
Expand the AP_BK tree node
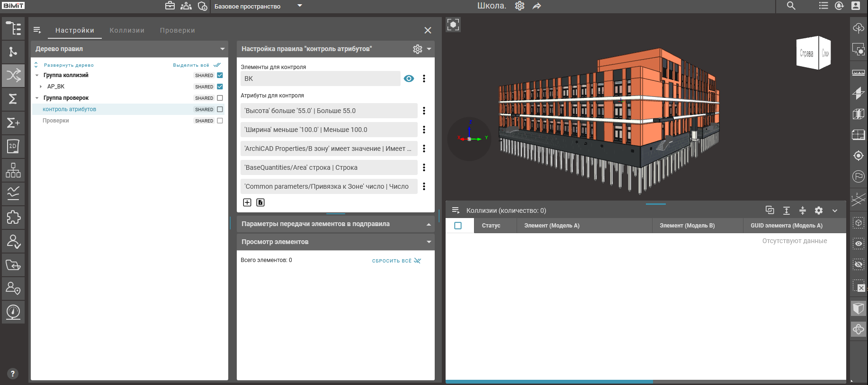[41, 87]
